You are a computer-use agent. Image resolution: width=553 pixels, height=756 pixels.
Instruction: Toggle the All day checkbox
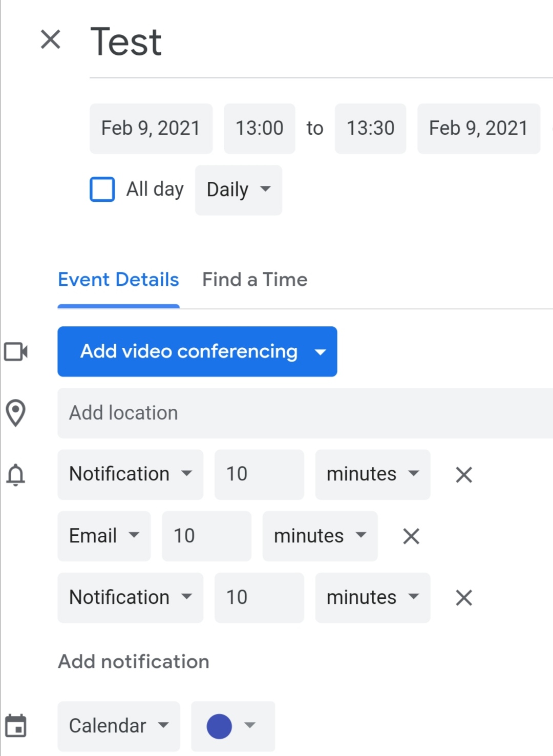[x=102, y=190]
